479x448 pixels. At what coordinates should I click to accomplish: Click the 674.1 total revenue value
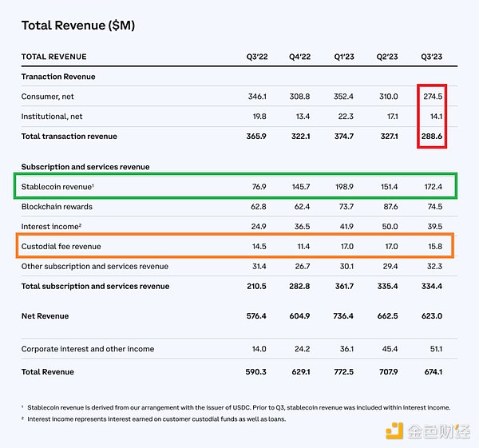[x=432, y=372]
